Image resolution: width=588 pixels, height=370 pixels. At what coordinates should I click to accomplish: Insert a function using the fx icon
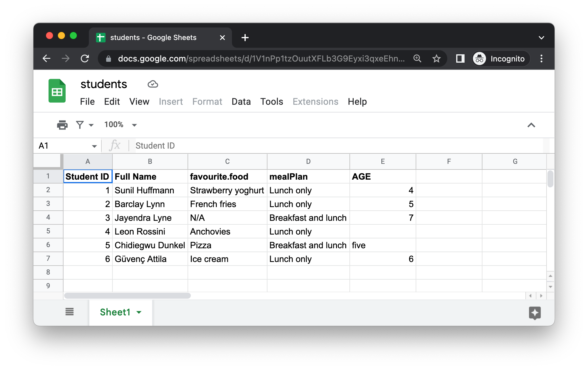[116, 145]
